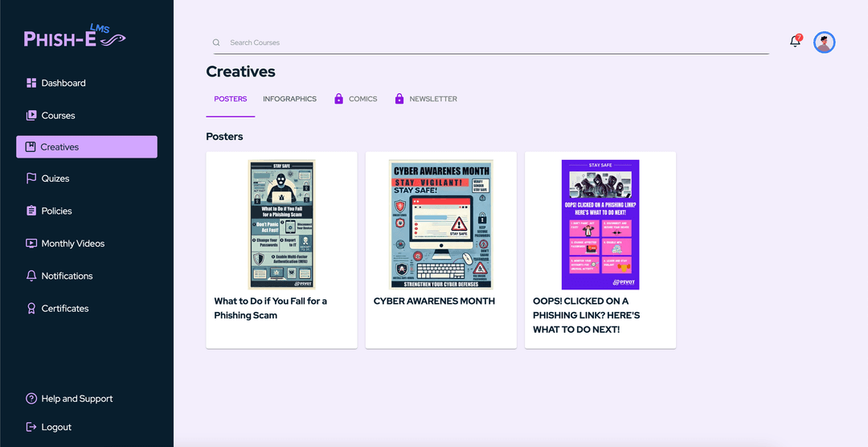Click the Phish-E LMS logo
The width and height of the screenshot is (868, 447).
coord(75,36)
